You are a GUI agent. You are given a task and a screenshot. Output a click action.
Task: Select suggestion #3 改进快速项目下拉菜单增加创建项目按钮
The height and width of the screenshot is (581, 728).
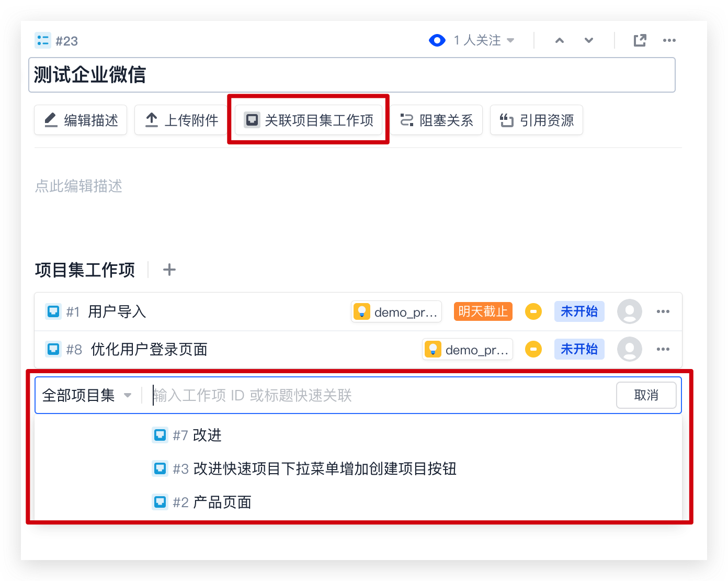(358, 468)
